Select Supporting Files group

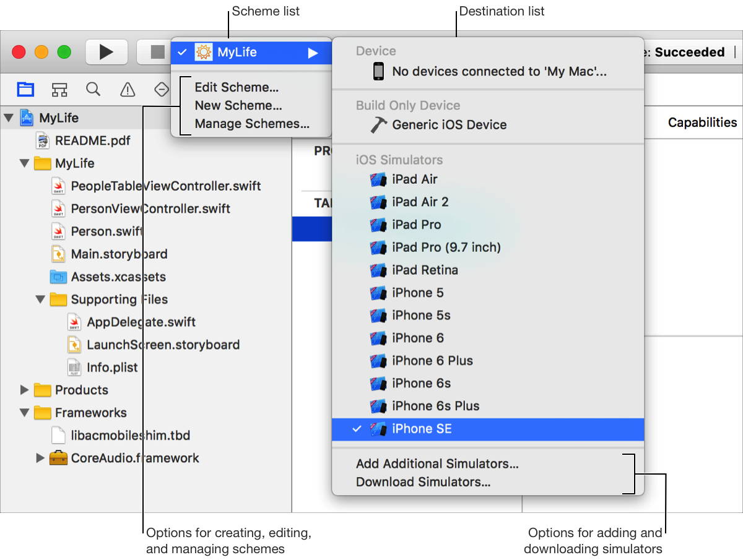119,299
